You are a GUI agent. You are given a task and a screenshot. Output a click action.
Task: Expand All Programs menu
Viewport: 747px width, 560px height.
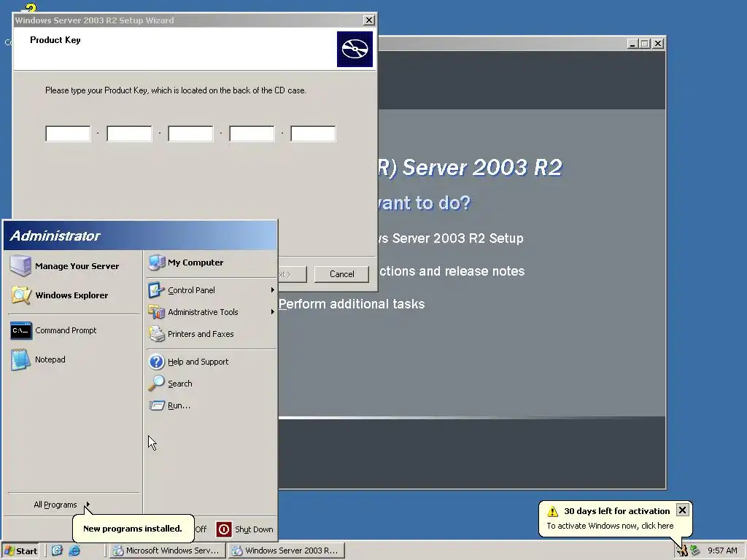click(62, 505)
